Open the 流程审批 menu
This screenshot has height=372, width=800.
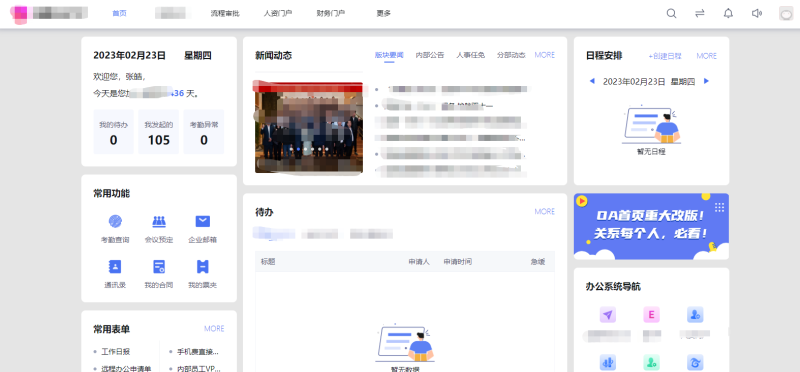pyautogui.click(x=224, y=13)
